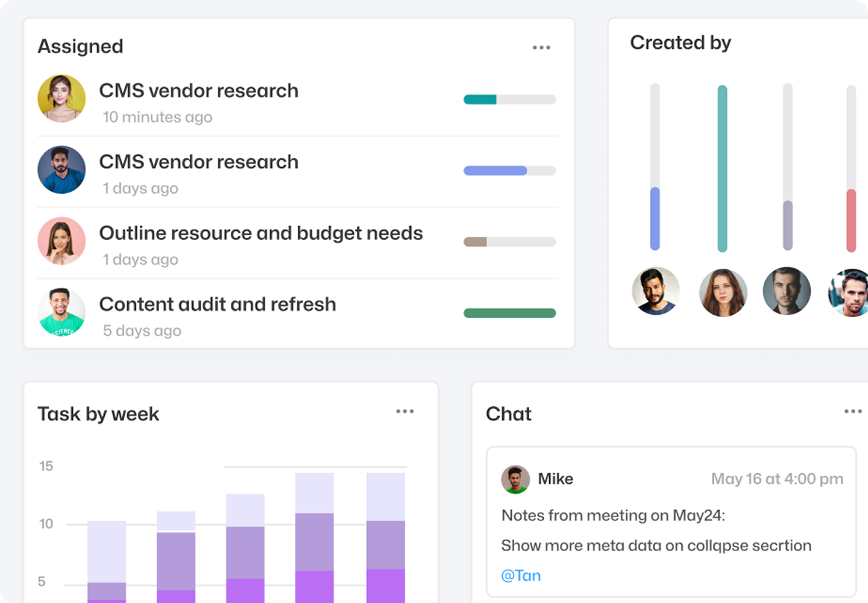Click the first bar in Task by week chart
This screenshot has height=603, width=868.
click(x=107, y=562)
